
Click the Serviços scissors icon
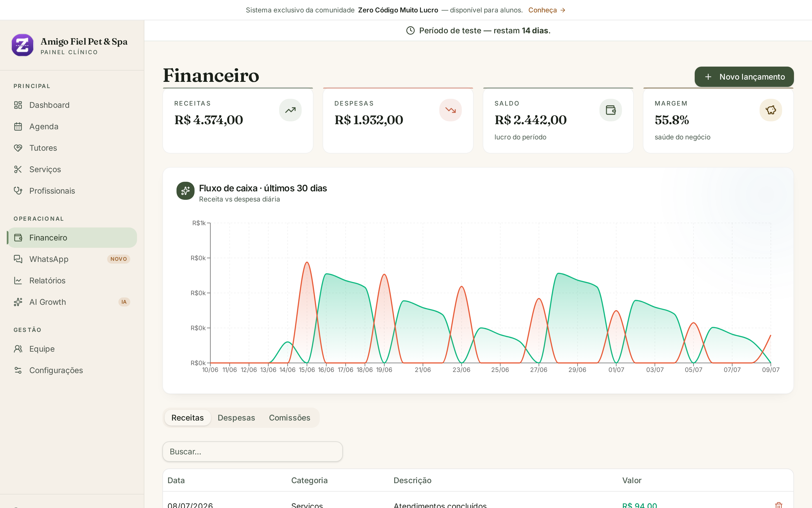pyautogui.click(x=18, y=169)
